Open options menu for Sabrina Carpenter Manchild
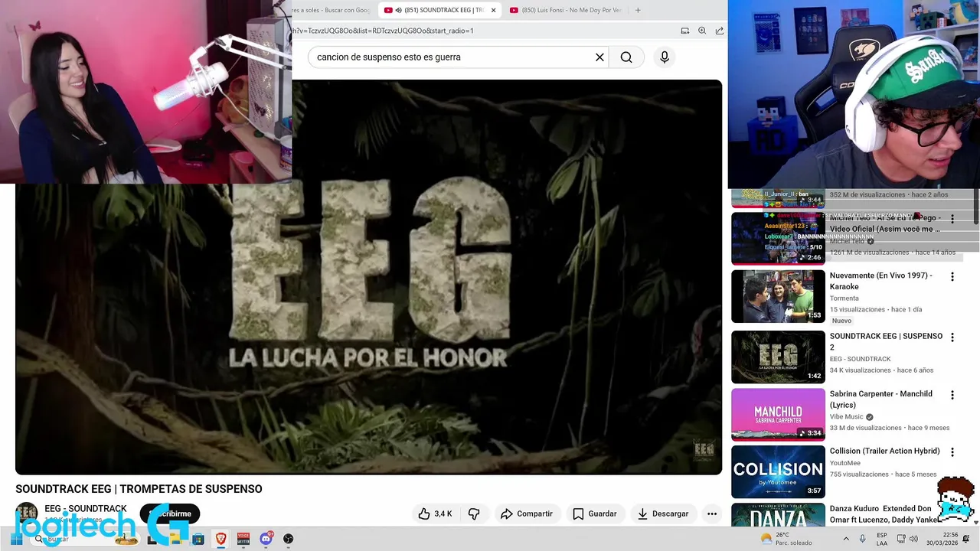Screen dimensions: 980x551 [952, 395]
